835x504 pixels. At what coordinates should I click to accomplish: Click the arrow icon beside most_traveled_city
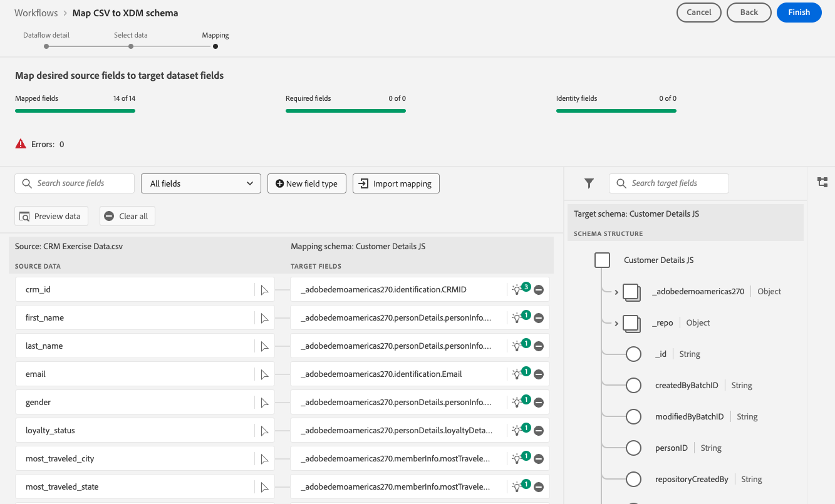[x=265, y=459]
